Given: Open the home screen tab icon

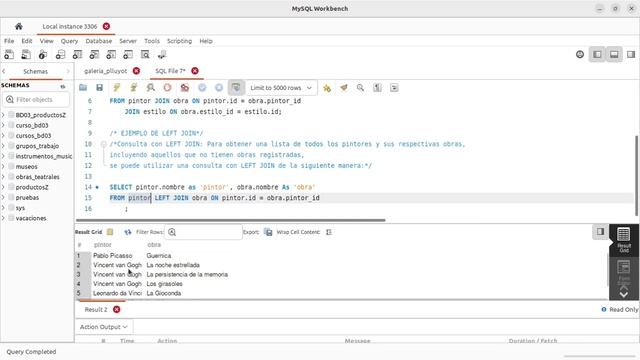Looking at the screenshot, I should (x=18, y=27).
